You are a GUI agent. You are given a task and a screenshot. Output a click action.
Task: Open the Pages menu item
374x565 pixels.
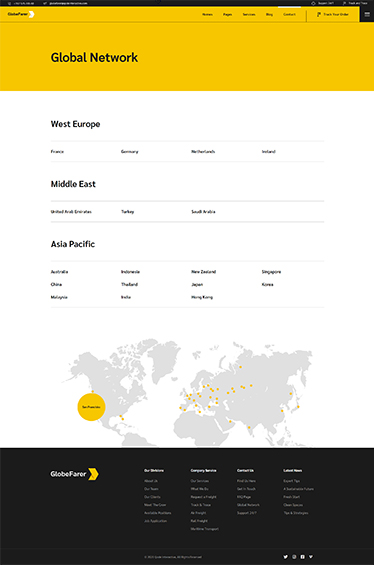(227, 14)
